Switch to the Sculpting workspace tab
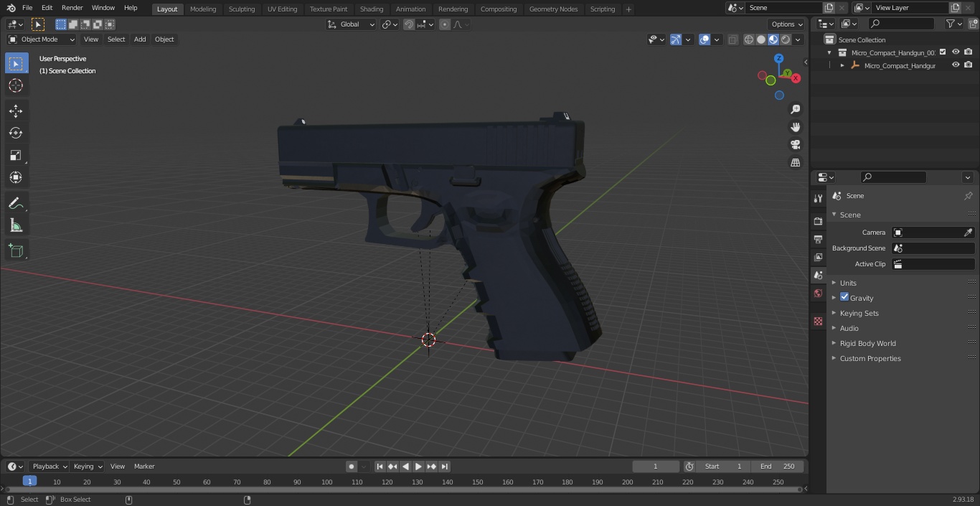Screen dimensions: 980x506 (242, 9)
